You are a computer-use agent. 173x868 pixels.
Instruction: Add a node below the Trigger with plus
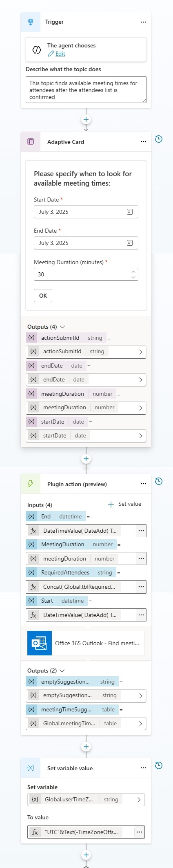[x=86, y=120]
